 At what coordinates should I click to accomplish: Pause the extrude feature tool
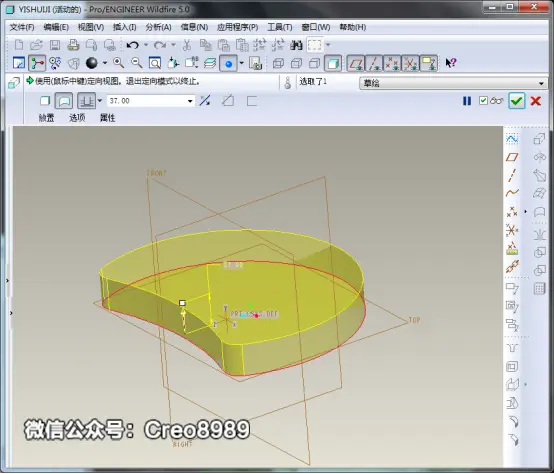click(467, 101)
